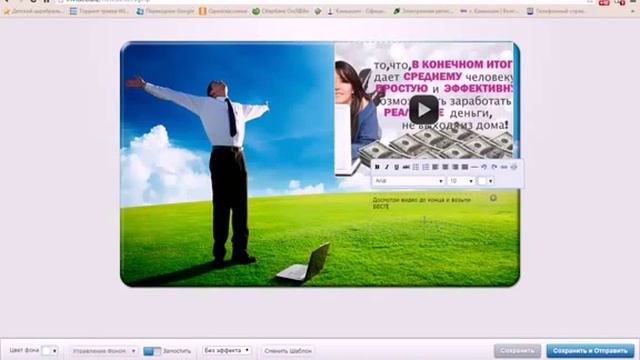Click the round icon beside the 'Досмотри видео' text
Image resolution: width=640 pixels, height=360 pixels.
pos(493,198)
